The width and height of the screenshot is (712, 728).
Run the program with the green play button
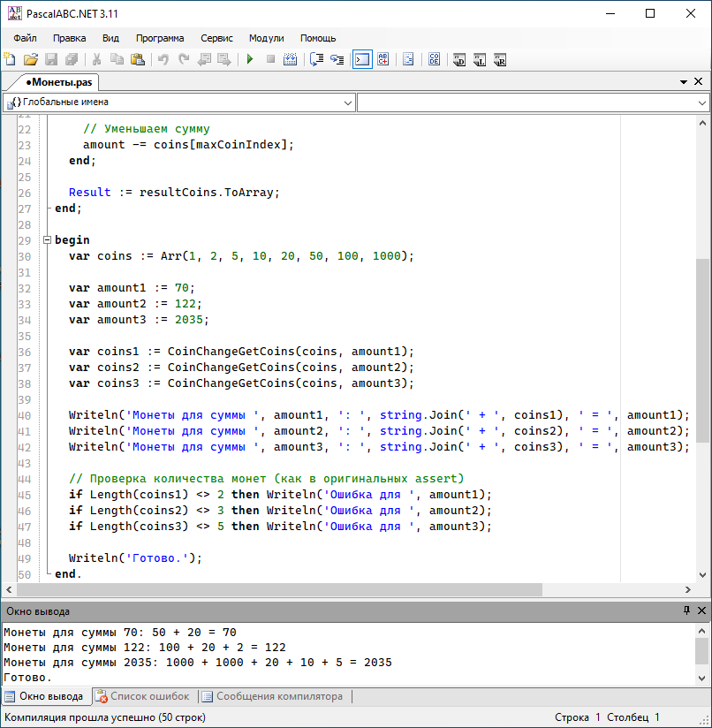(x=250, y=59)
